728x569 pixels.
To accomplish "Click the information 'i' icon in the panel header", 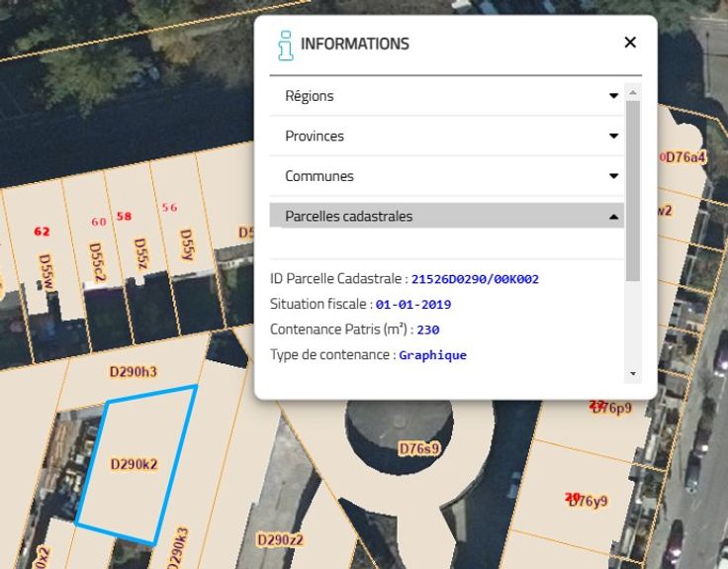I will pos(285,45).
